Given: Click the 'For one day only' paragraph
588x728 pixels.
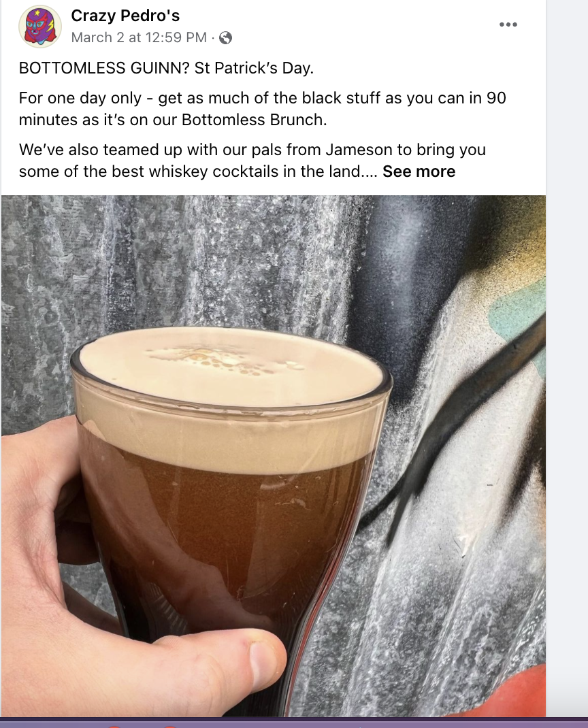Looking at the screenshot, I should [263, 109].
